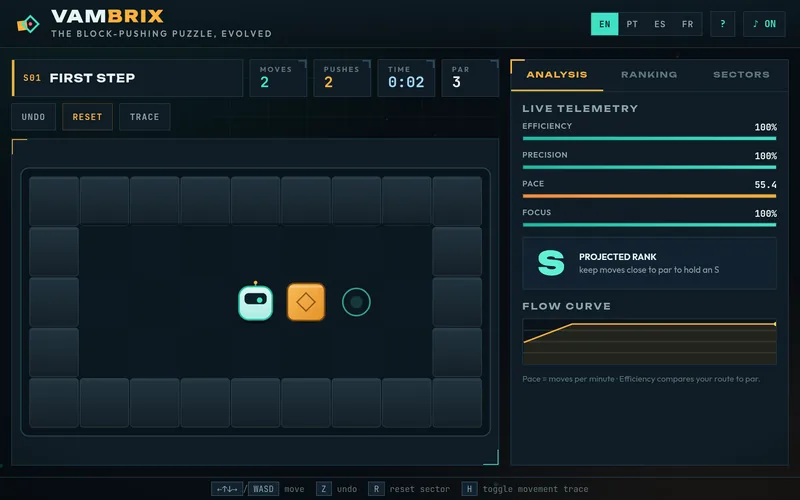This screenshot has height=500, width=800.
Task: Switch language to EN
Action: point(605,24)
